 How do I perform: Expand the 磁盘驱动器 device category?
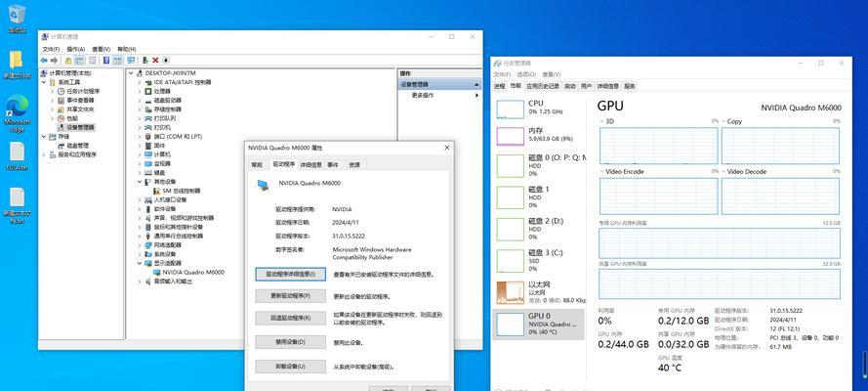tap(140, 101)
